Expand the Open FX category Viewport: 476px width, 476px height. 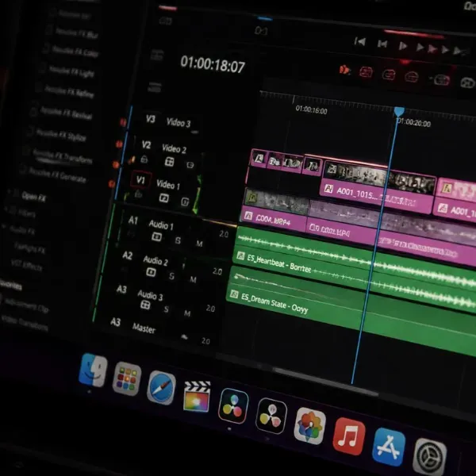coord(33,198)
